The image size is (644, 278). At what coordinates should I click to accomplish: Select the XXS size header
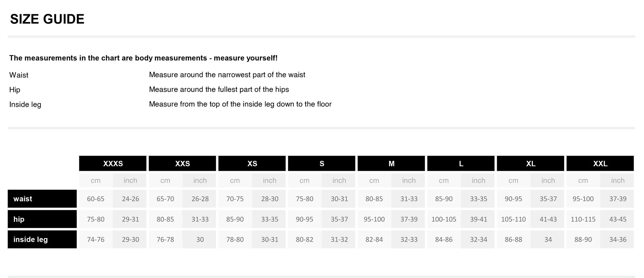(x=182, y=163)
